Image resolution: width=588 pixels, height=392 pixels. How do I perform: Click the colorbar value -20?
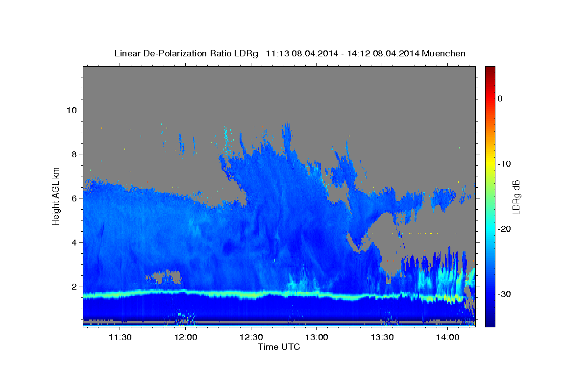click(x=504, y=229)
